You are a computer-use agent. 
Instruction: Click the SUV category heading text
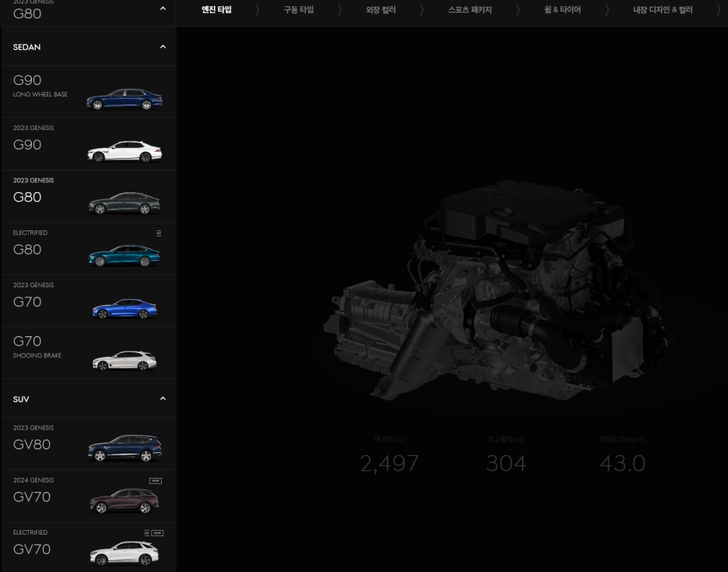pyautogui.click(x=21, y=399)
